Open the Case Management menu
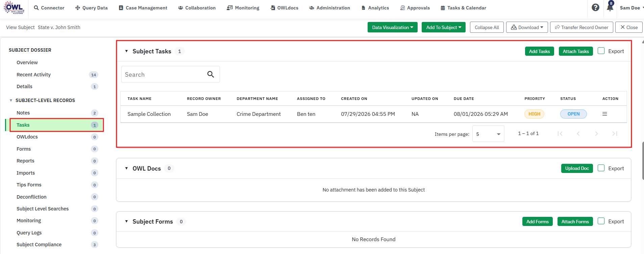Viewport: 644px width, 254px height. click(143, 8)
